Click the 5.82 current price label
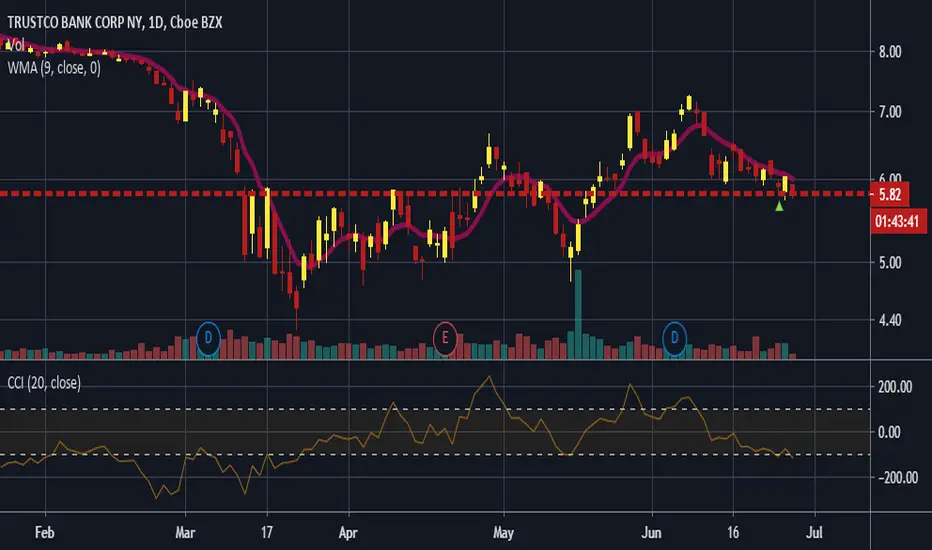 pyautogui.click(x=889, y=194)
